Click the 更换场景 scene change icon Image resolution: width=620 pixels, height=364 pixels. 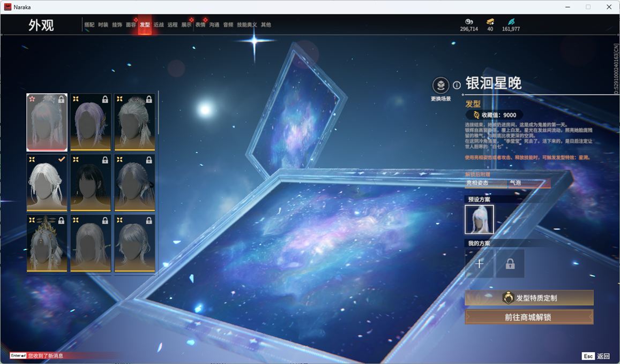pyautogui.click(x=440, y=86)
